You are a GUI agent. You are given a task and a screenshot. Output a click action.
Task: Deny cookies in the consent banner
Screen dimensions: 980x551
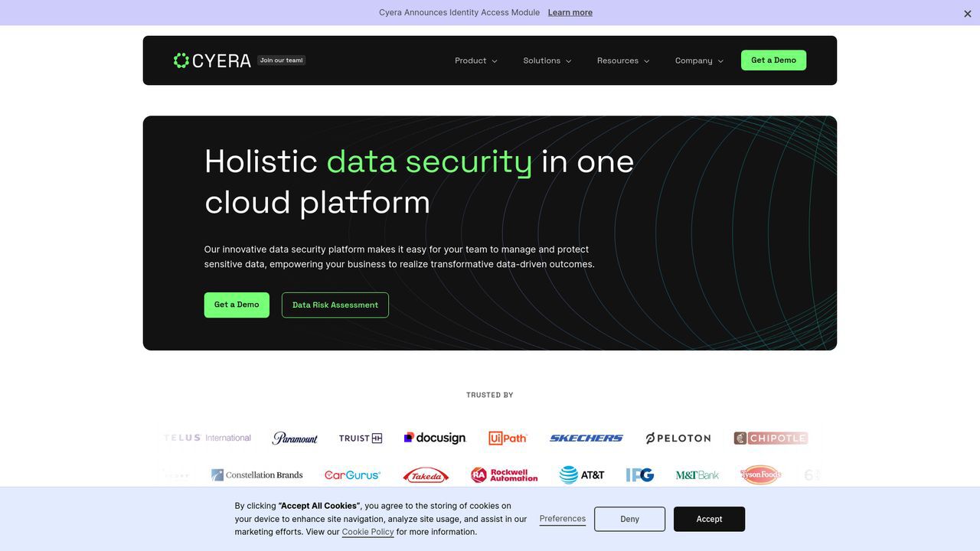point(629,519)
